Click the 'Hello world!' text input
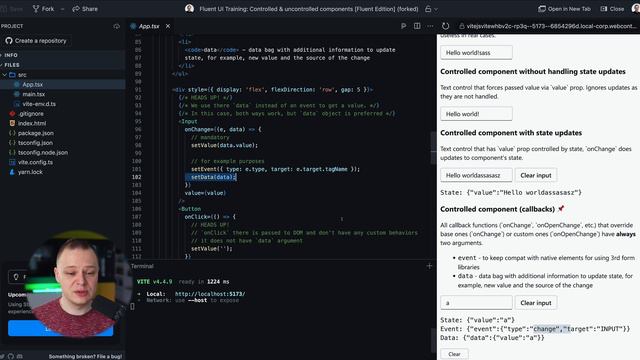This screenshot has width=640, height=360. point(476,114)
